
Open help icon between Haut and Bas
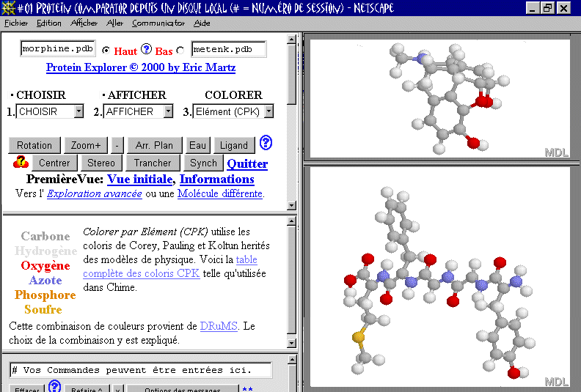[147, 49]
